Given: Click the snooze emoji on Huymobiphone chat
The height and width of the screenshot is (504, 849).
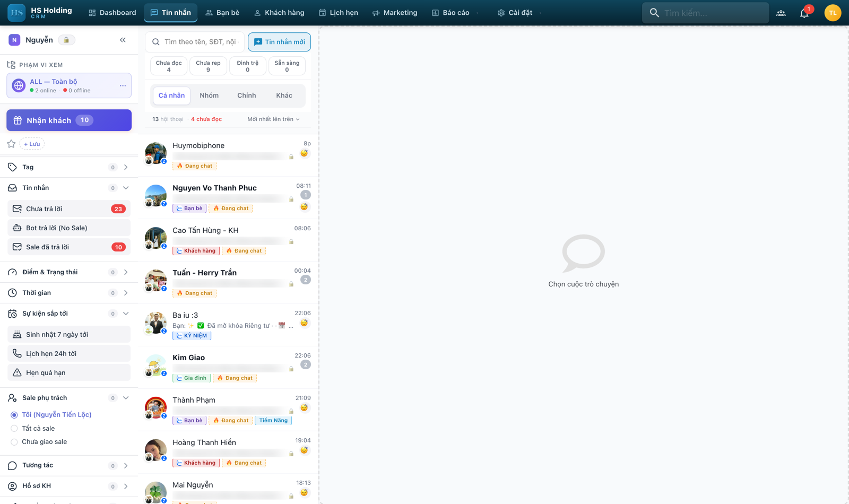Looking at the screenshot, I should [x=304, y=153].
